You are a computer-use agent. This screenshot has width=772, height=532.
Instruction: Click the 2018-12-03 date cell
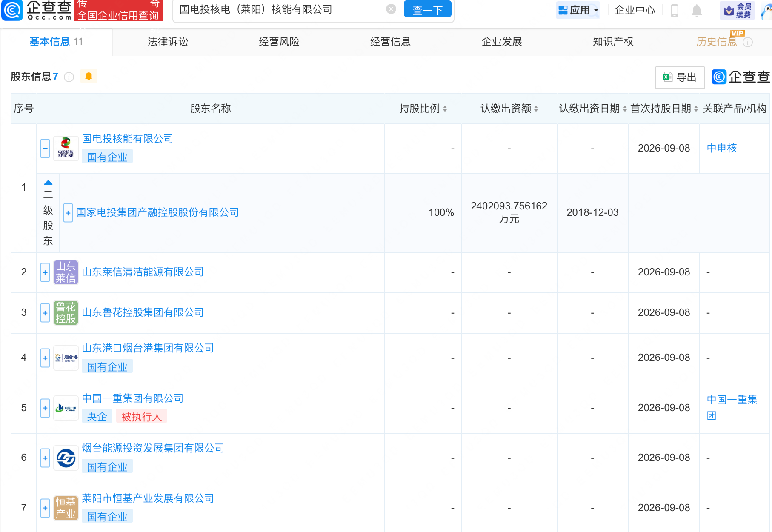(x=592, y=212)
